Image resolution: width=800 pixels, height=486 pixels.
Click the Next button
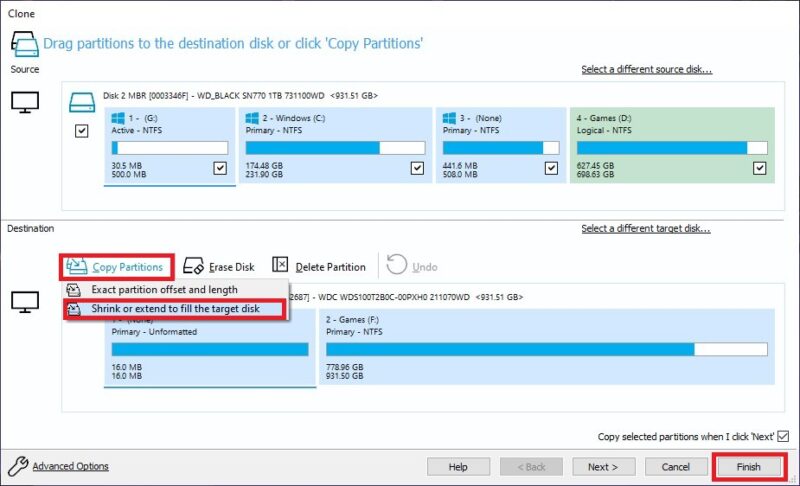pos(604,467)
